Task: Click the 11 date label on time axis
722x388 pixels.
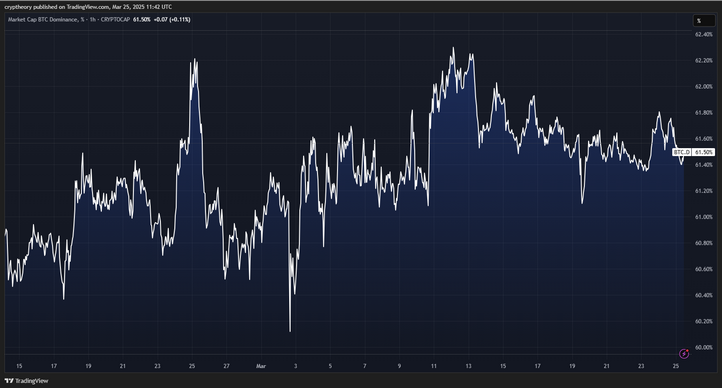Action: tap(434, 366)
